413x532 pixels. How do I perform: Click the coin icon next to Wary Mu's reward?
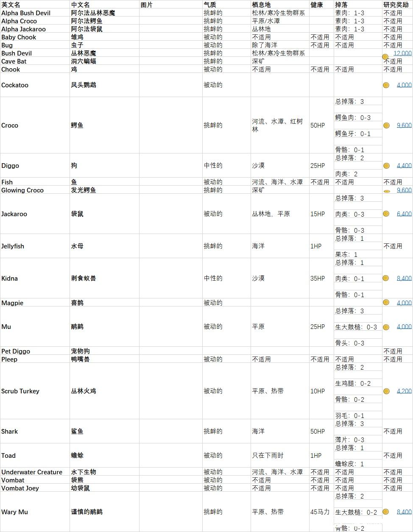pyautogui.click(x=386, y=512)
